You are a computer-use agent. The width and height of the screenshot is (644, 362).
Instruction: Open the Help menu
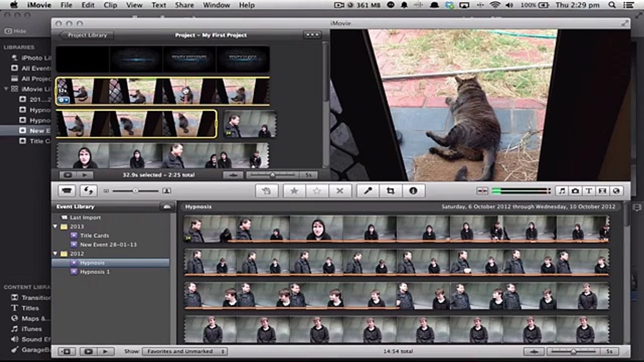tap(247, 5)
